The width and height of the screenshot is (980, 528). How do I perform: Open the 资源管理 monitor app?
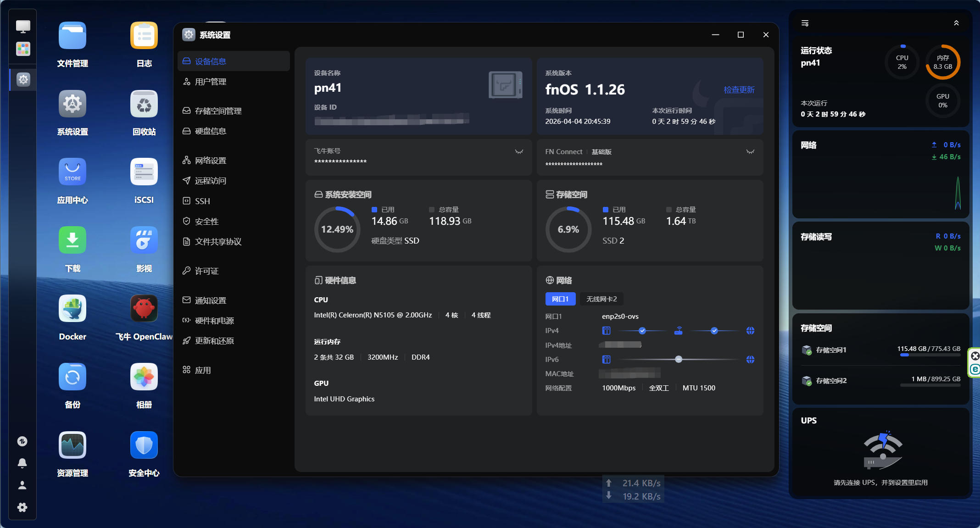tap(72, 445)
